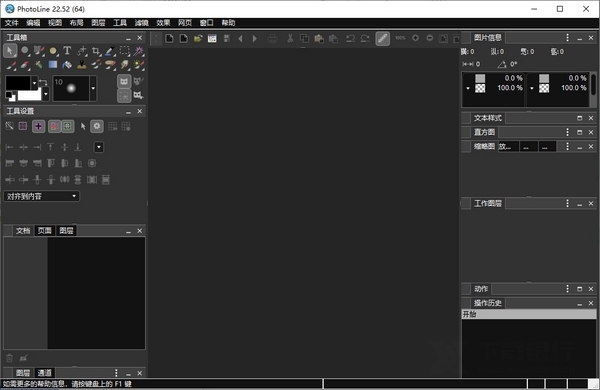This screenshot has height=390, width=600.
Task: Open the 滤镜 menu
Action: [x=142, y=23]
